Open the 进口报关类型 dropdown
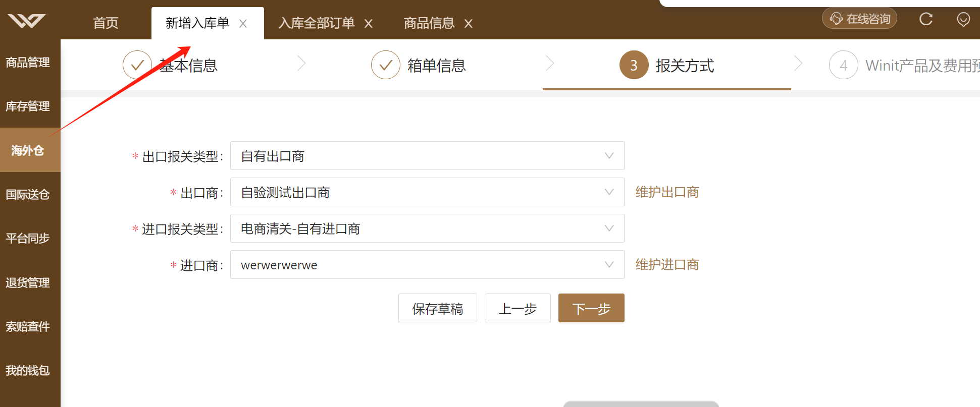This screenshot has width=980, height=407. (427, 228)
